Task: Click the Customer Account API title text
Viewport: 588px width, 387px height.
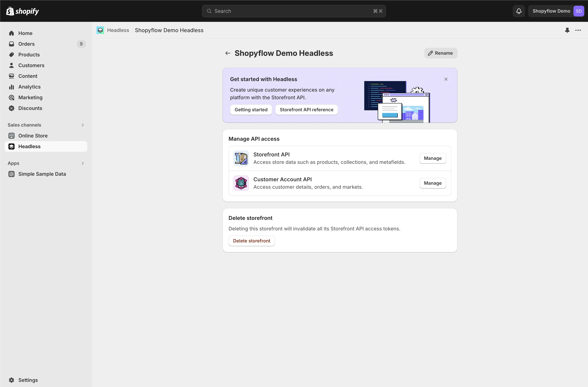Action: click(282, 179)
